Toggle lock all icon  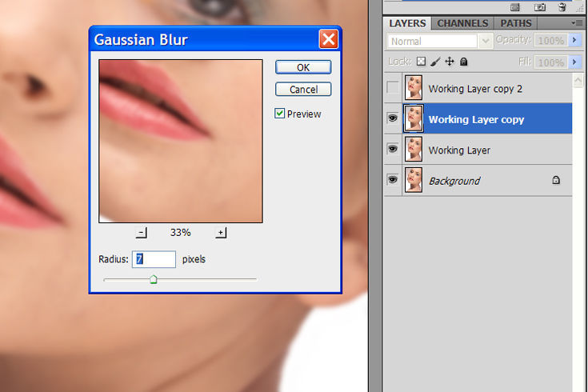pyautogui.click(x=464, y=62)
